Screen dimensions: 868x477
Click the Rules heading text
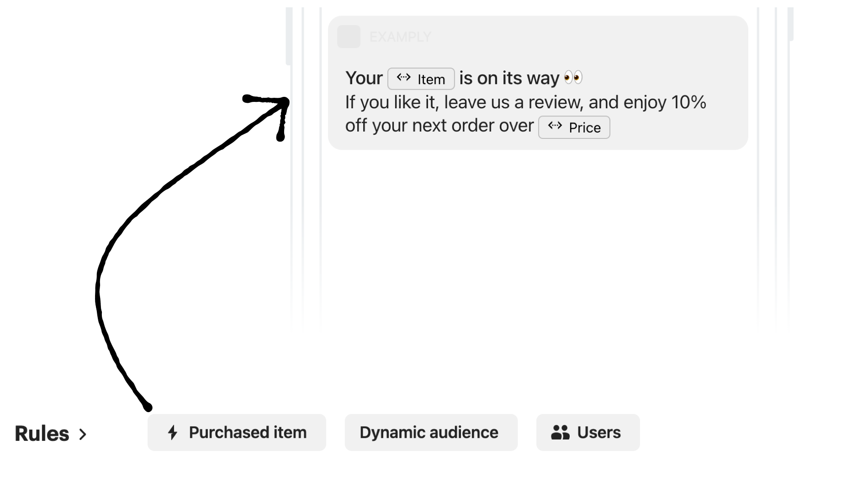(x=42, y=434)
